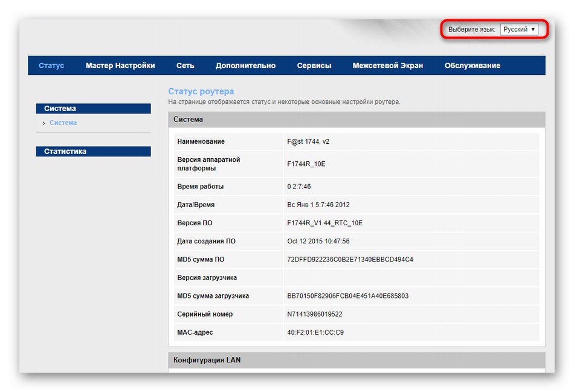
Task: Select the Сеть navigation menu item
Action: 185,65
